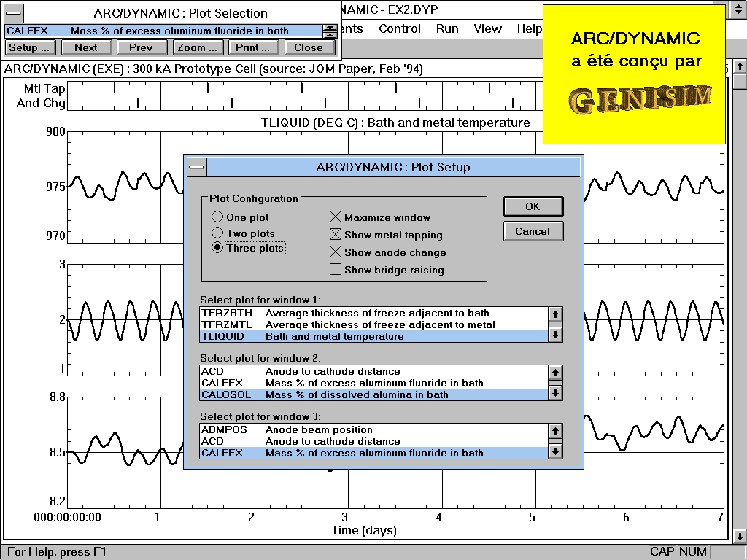The width and height of the screenshot is (747, 560).
Task: Click the TLIQUID (DEG C) plot title
Action: click(395, 122)
